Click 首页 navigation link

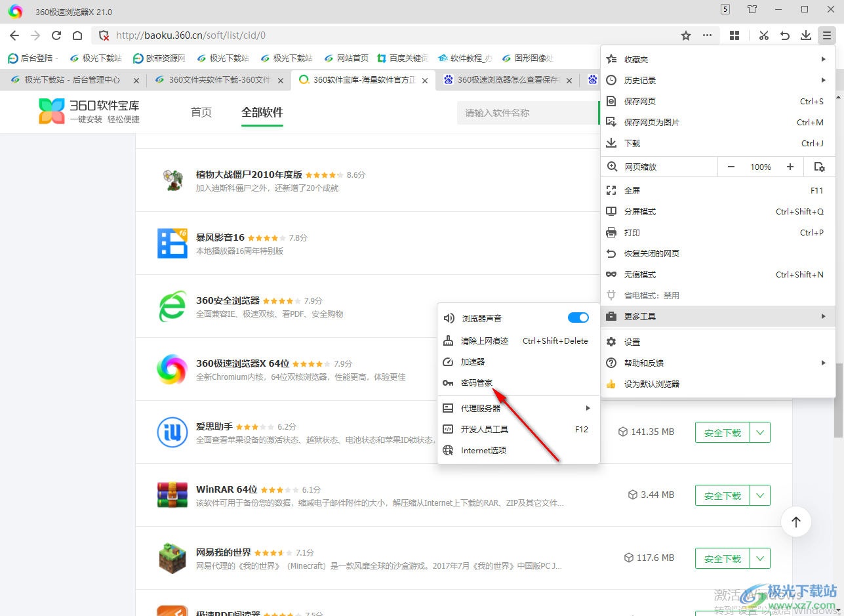pos(201,112)
